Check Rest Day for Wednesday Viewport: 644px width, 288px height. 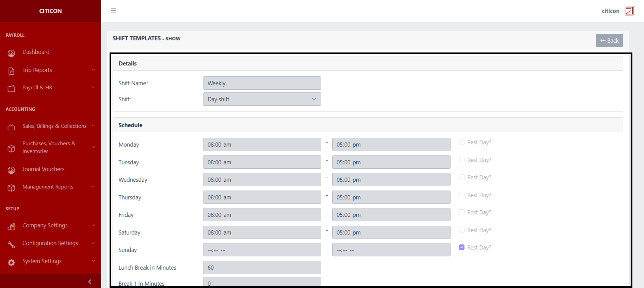pyautogui.click(x=462, y=177)
